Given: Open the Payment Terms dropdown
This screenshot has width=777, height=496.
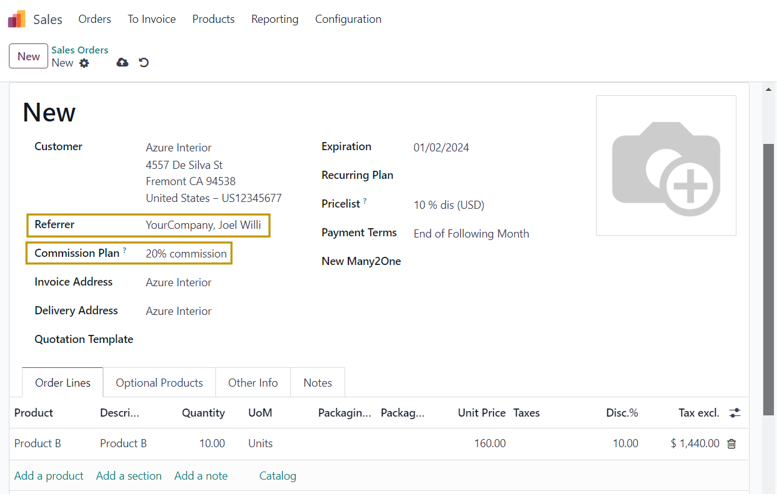Looking at the screenshot, I should click(x=471, y=234).
